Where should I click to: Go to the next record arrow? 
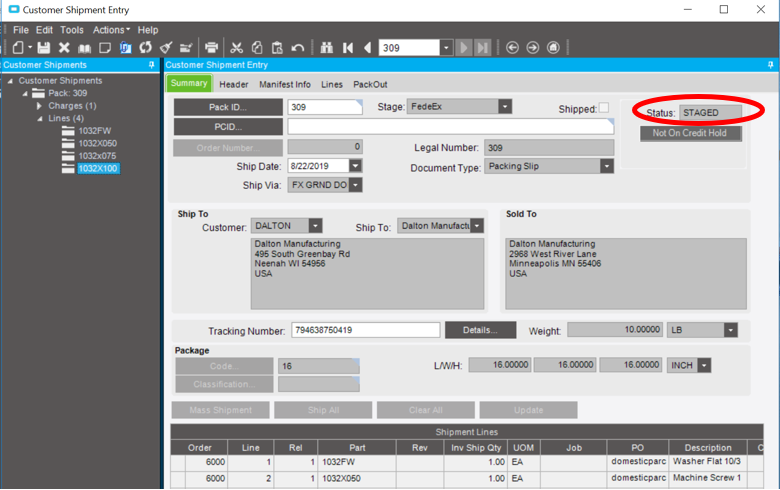pos(464,48)
